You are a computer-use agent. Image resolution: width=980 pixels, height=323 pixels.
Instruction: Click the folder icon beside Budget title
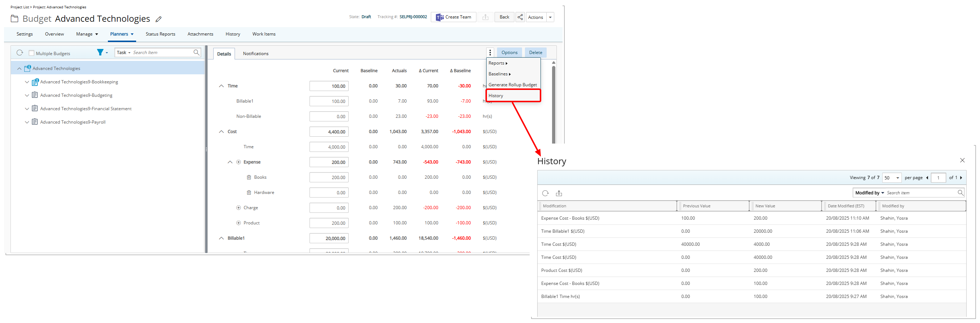(14, 18)
